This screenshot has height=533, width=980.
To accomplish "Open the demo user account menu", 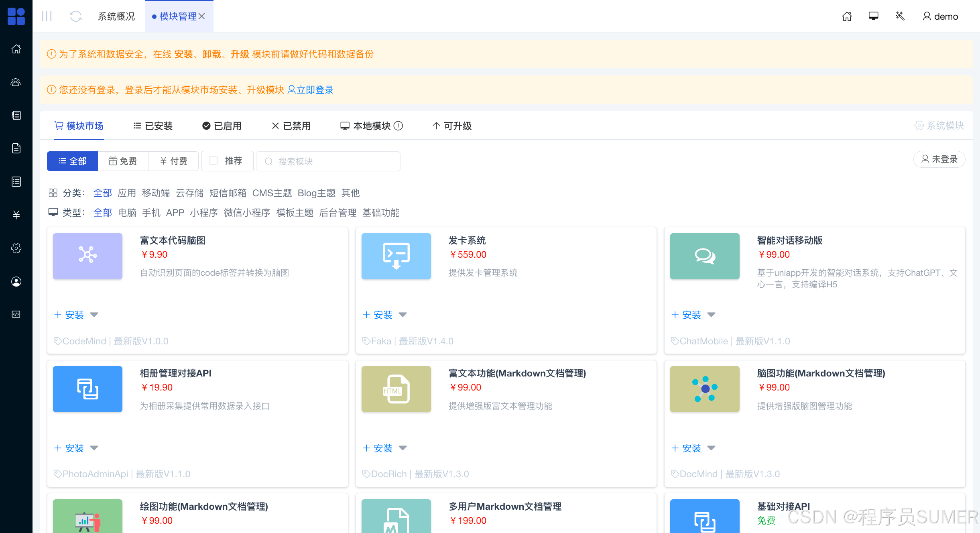I will pos(940,16).
